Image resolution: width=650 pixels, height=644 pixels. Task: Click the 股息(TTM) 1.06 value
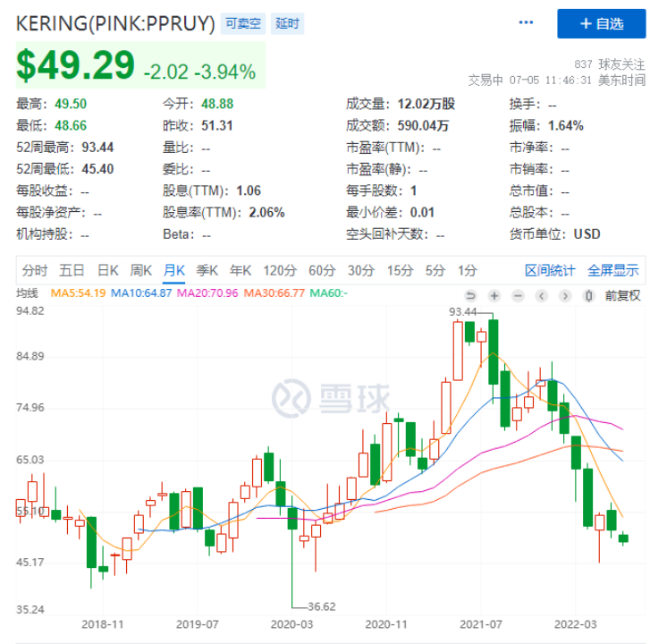point(249,191)
